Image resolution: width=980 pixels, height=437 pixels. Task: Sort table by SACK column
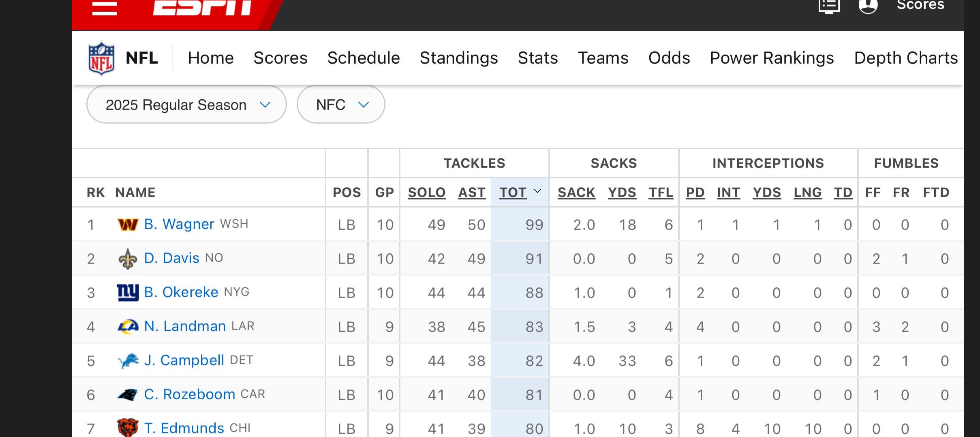[576, 192]
